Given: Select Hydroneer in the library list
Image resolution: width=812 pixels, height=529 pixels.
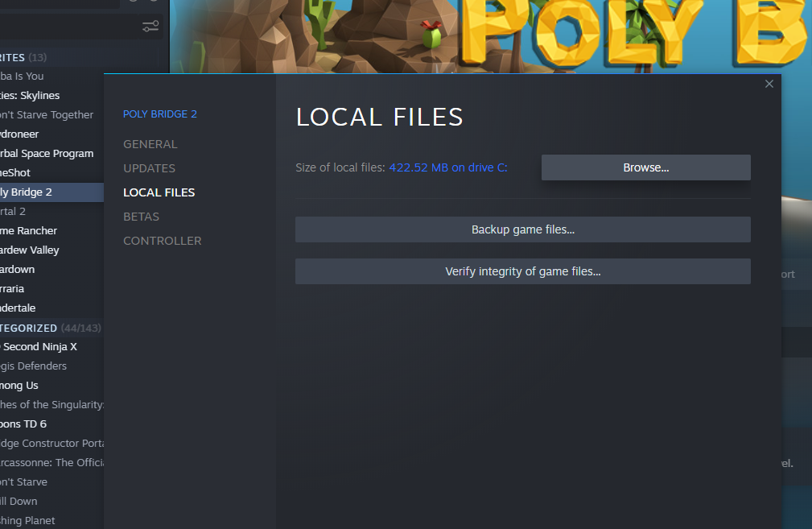Looking at the screenshot, I should pos(52,134).
